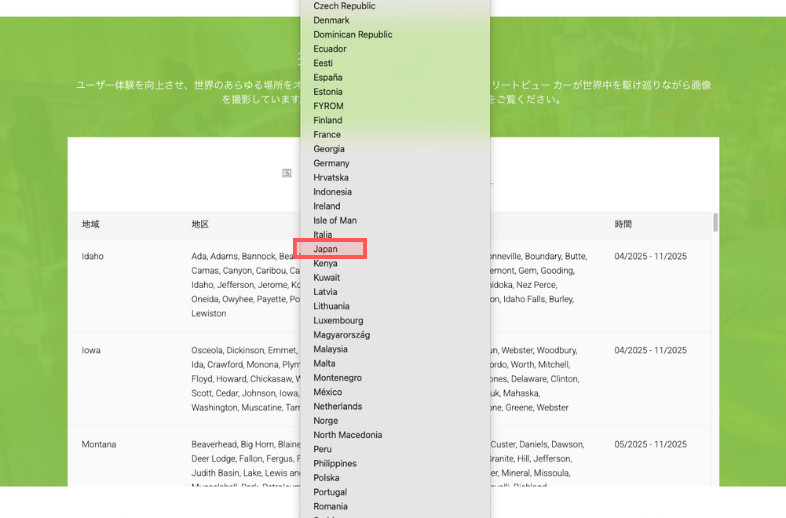Screen dimensions: 786x518
Task: Select Isle of Man entry
Action: click(x=334, y=220)
